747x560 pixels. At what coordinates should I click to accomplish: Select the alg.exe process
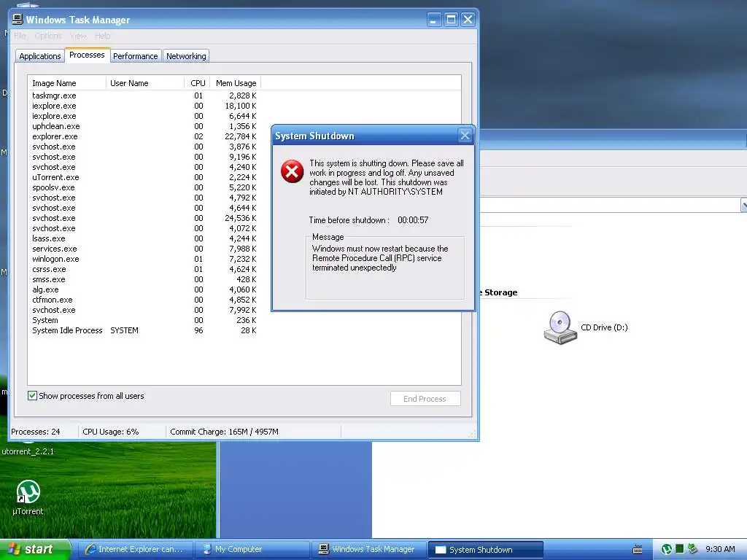pyautogui.click(x=144, y=289)
